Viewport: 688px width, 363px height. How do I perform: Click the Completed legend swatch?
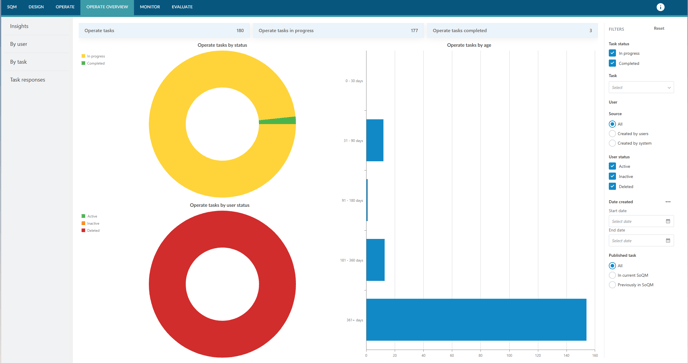83,63
